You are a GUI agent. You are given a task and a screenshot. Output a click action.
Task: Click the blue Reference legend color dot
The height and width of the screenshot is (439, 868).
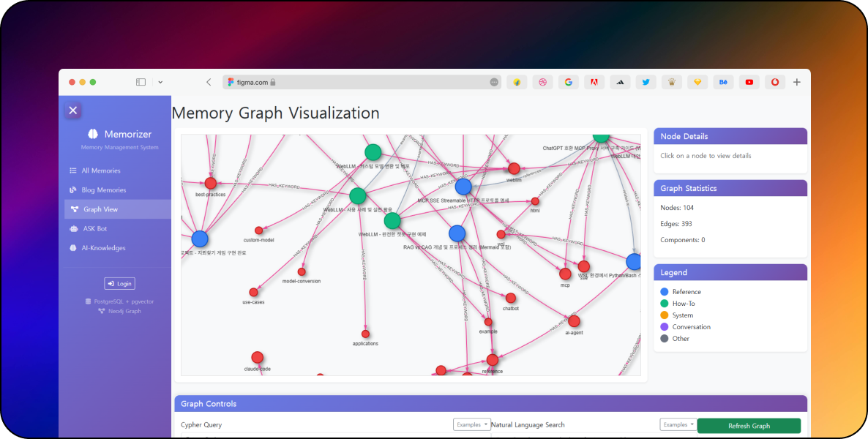coord(665,292)
